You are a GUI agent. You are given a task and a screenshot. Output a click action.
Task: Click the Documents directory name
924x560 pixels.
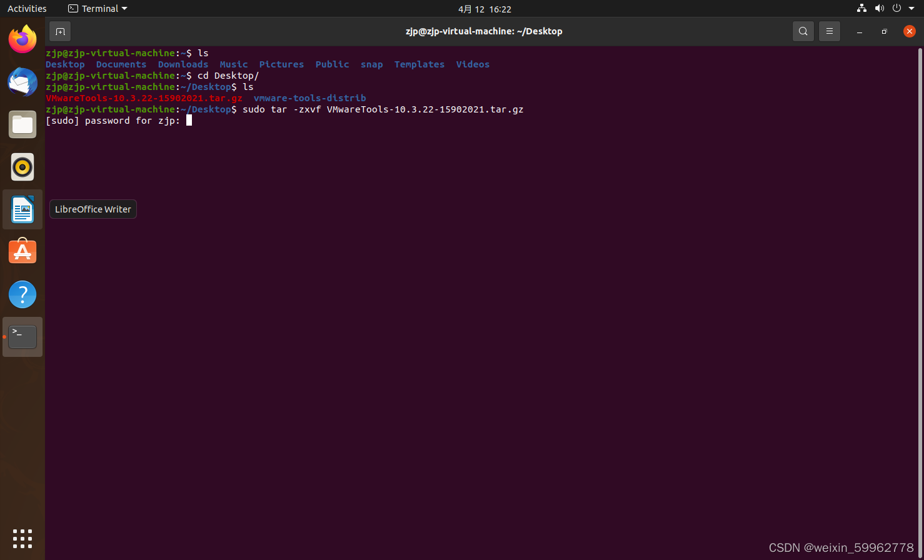[x=121, y=64]
